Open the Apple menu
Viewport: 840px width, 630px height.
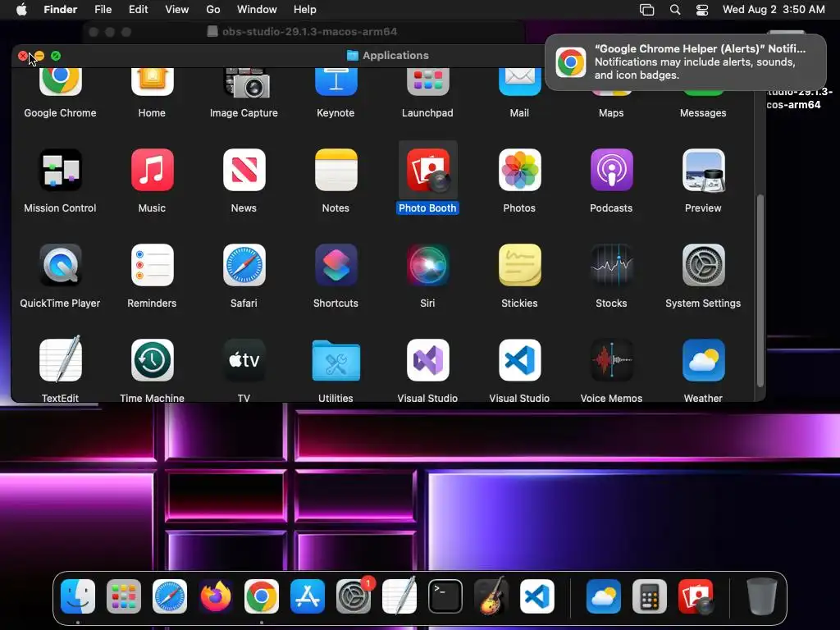[21, 10]
